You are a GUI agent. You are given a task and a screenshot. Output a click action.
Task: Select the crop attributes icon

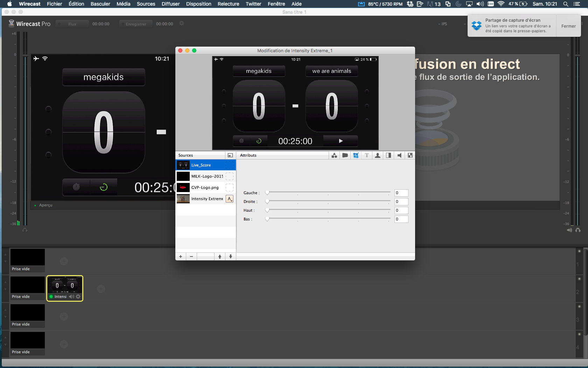(356, 155)
